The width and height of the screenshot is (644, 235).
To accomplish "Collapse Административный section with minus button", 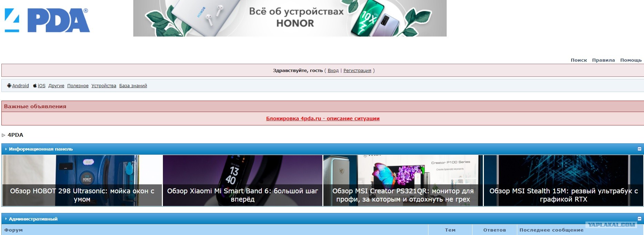I will (640, 219).
